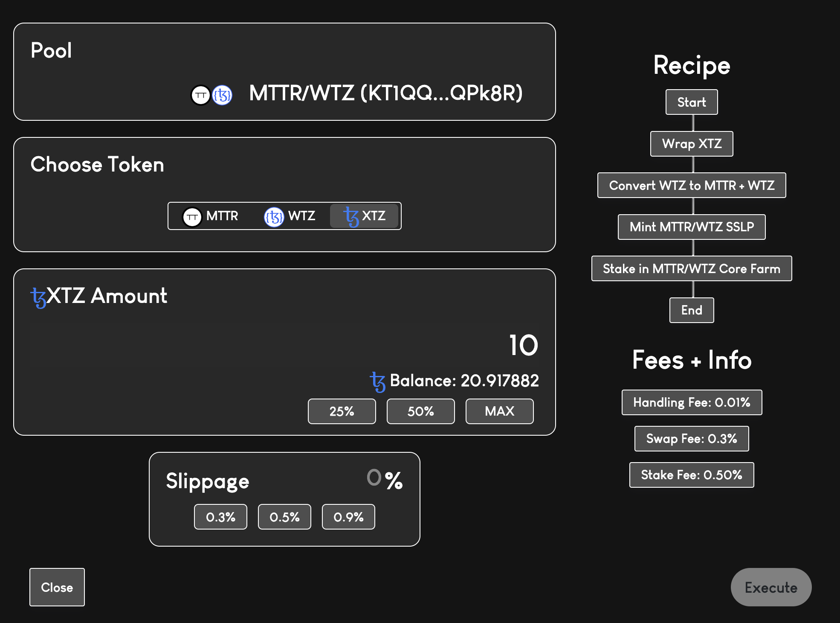The width and height of the screenshot is (840, 623).
Task: Select WTZ token option
Action: pos(290,216)
